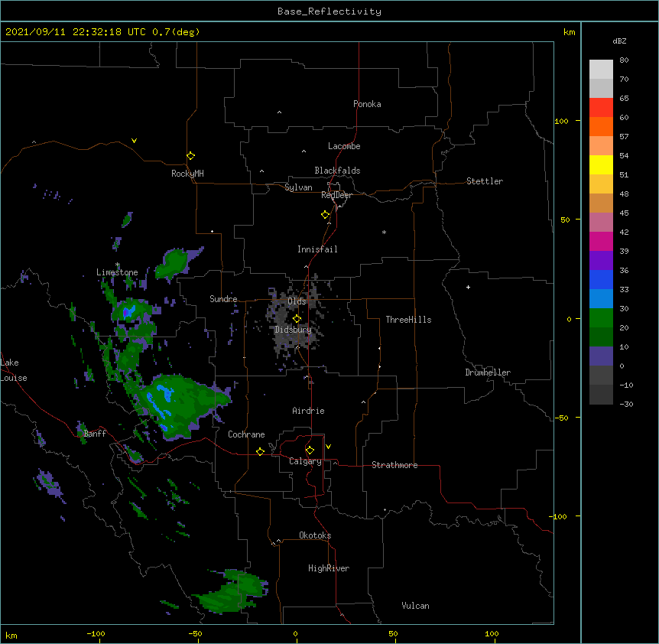This screenshot has height=644, width=659.
Task: Pick the bright green 20-30 dBZ swatch
Action: tap(601, 318)
